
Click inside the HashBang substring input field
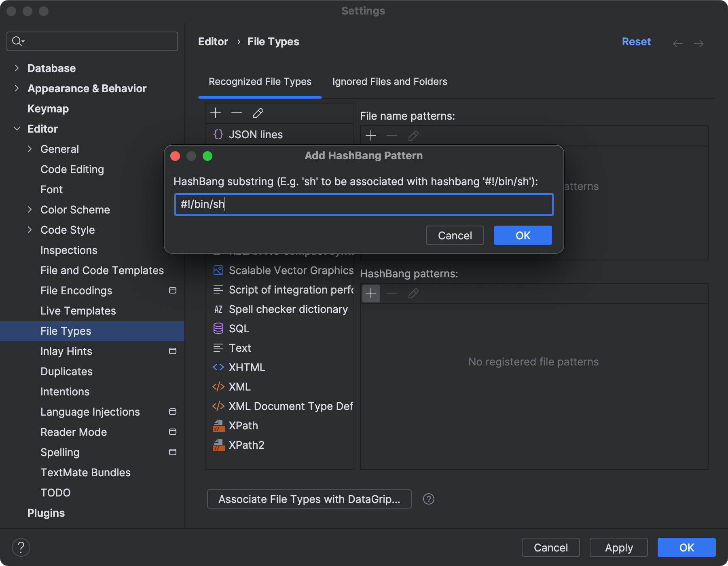coord(363,205)
